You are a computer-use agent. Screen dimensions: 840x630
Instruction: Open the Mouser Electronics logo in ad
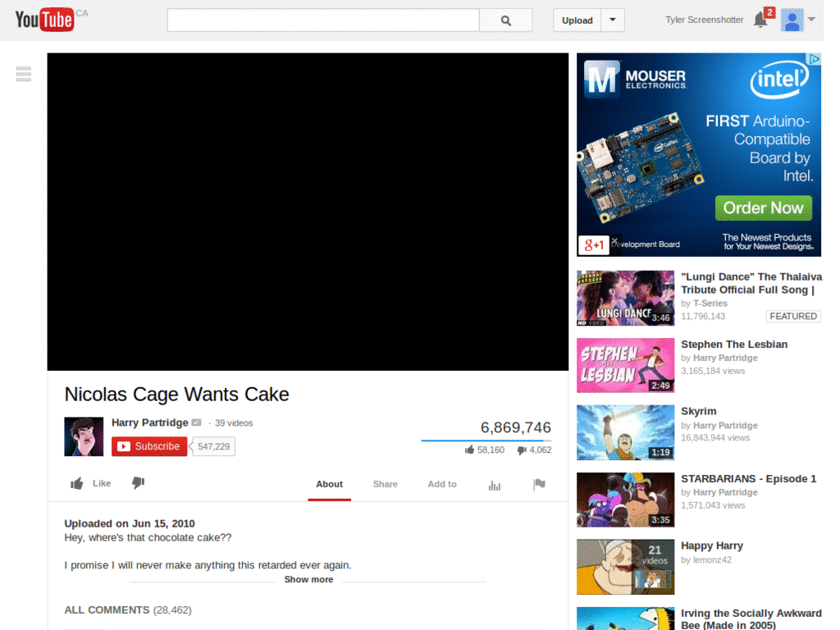(x=635, y=80)
